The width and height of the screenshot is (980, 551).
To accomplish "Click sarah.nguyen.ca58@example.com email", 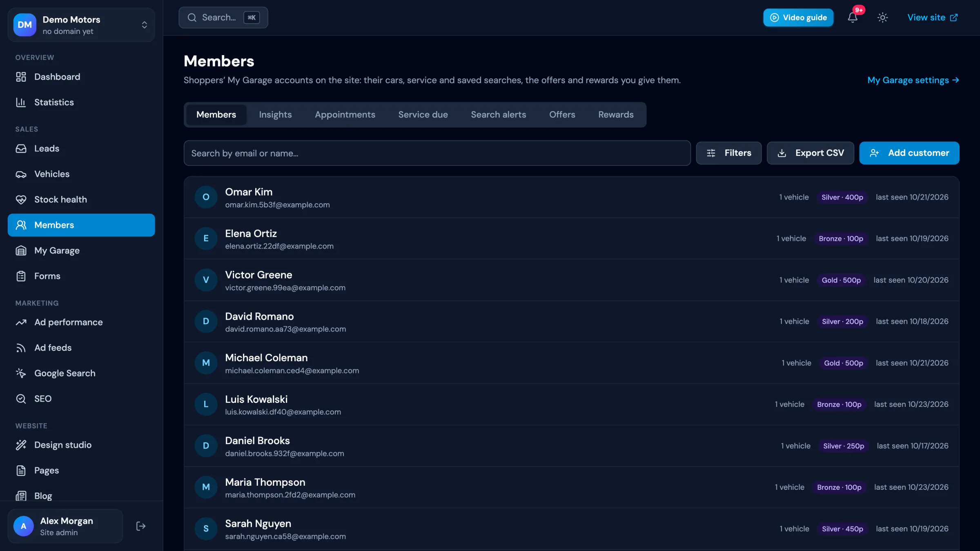I will pos(285,537).
